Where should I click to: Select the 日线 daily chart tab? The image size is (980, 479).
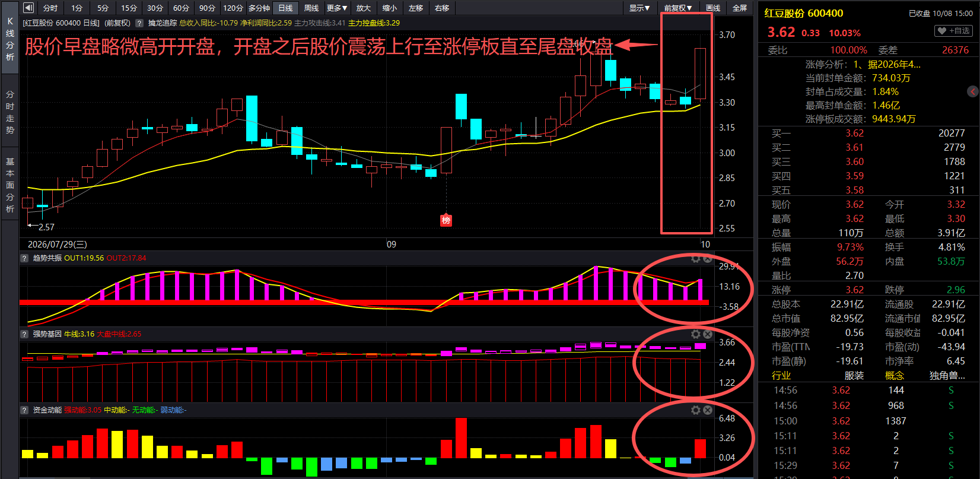click(x=286, y=8)
